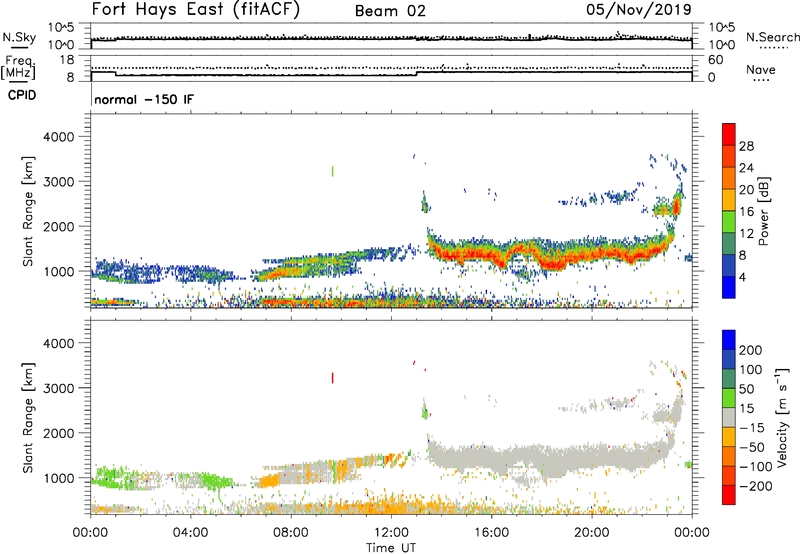
Task: Click the '16:00' time tick label
Action: [x=491, y=533]
